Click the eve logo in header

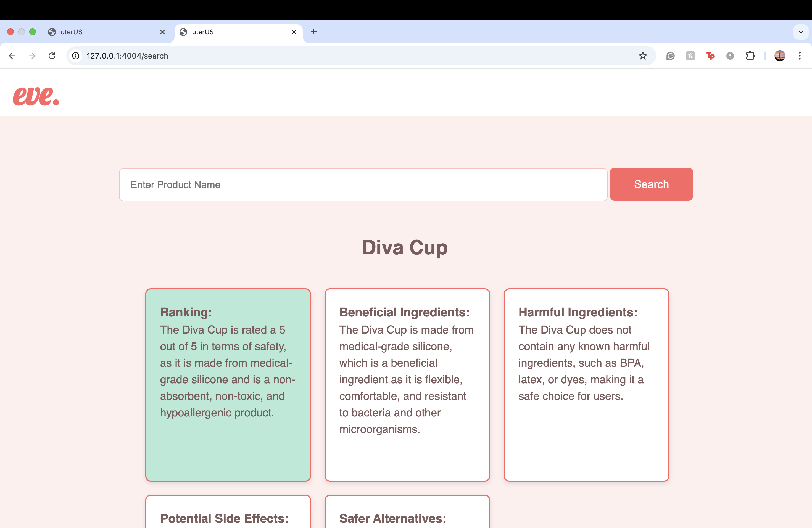point(36,96)
